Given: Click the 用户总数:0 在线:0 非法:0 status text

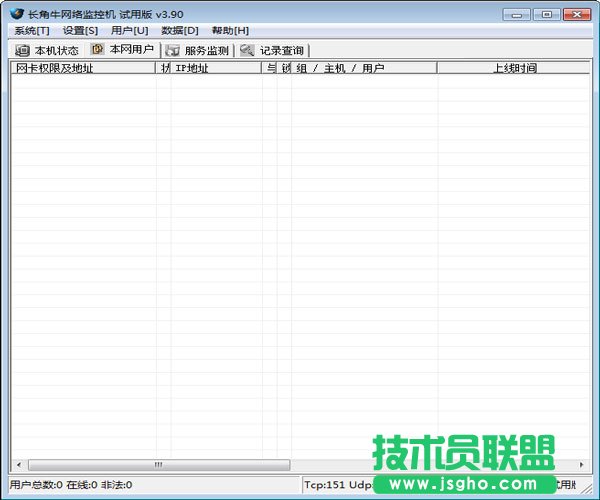Looking at the screenshot, I should 71,485.
